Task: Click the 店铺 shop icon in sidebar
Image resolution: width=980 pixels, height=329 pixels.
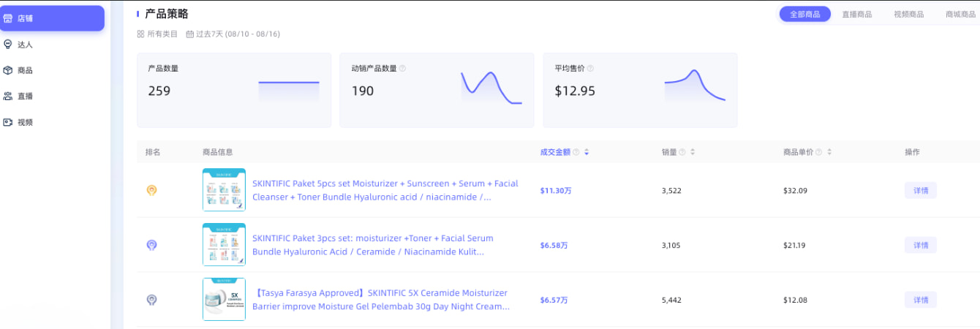Action: click(x=8, y=18)
